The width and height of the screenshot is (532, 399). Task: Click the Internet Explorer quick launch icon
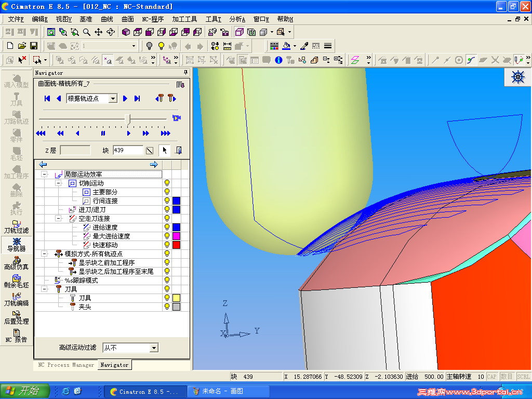66,391
